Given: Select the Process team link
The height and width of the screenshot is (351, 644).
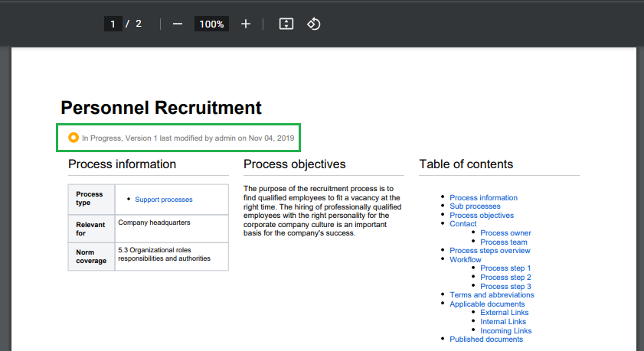Looking at the screenshot, I should click(503, 242).
